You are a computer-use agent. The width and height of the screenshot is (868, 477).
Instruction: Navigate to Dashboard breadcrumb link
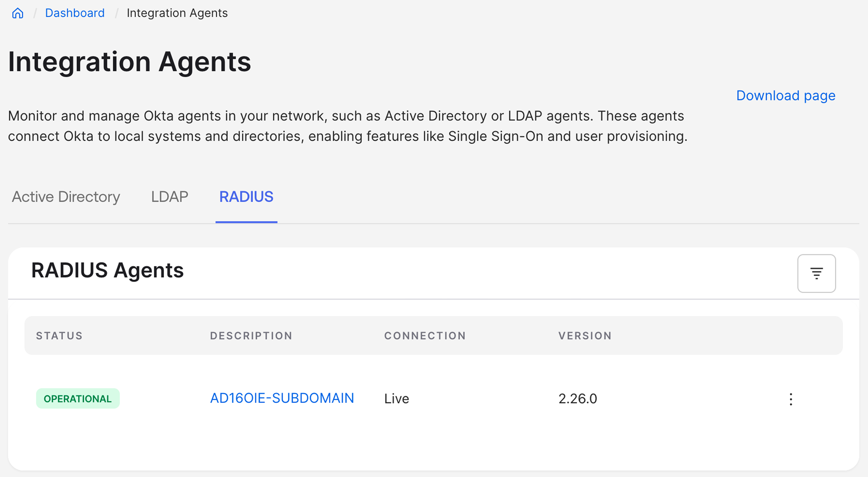pos(75,13)
